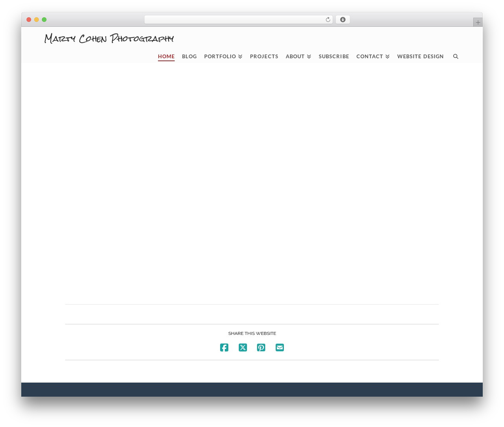Open the Blog menu item
The image size is (504, 427).
pyautogui.click(x=189, y=56)
